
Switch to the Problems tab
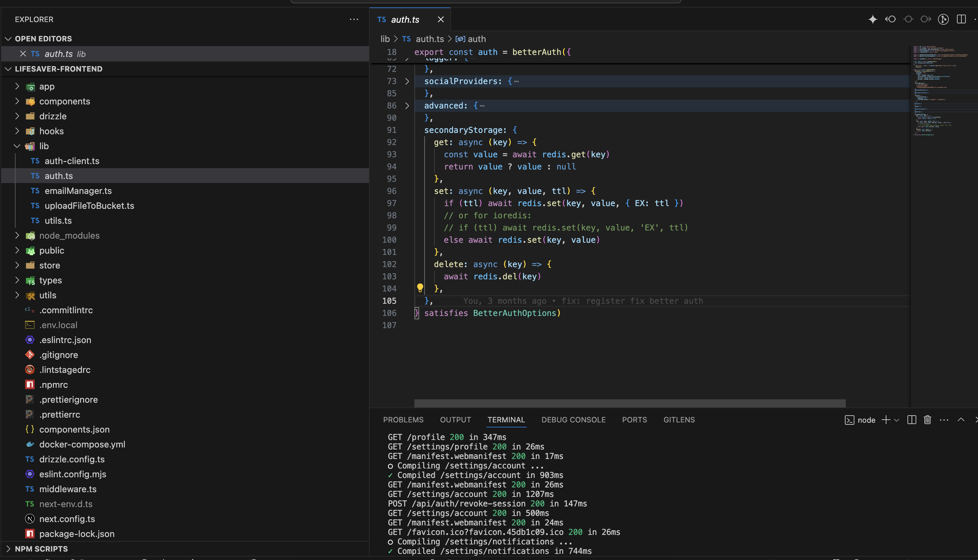point(403,420)
